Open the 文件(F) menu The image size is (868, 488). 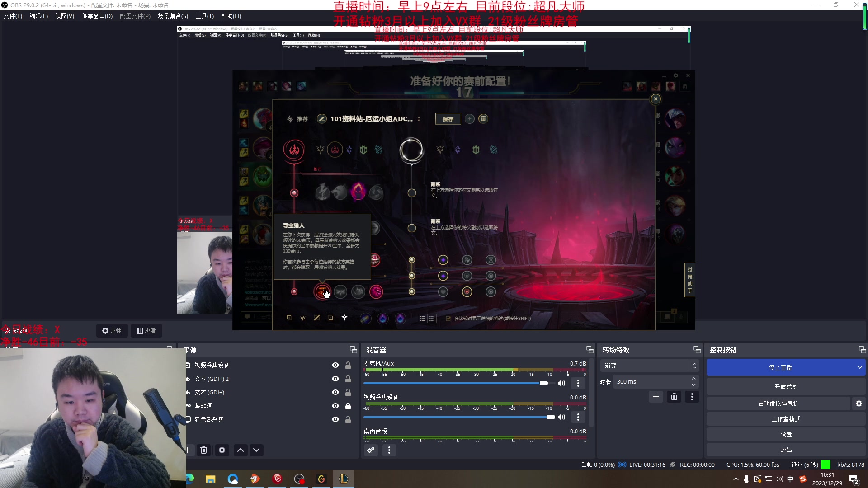(x=13, y=16)
